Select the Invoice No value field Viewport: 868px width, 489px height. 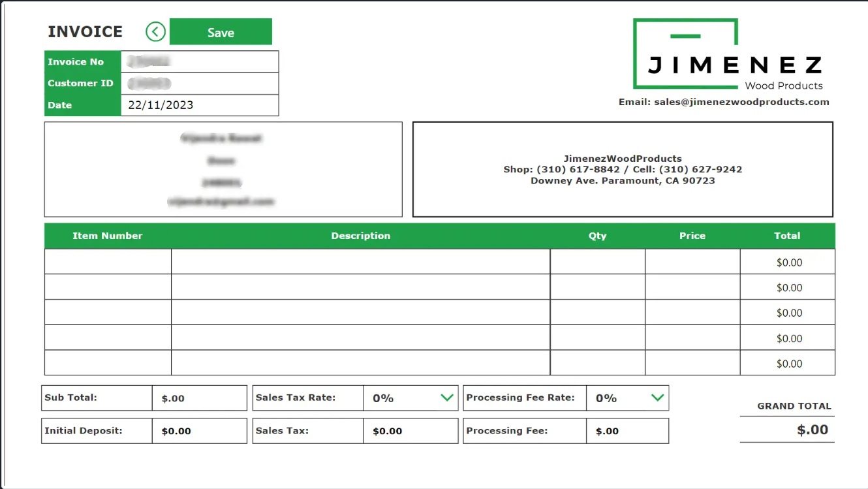coord(200,61)
